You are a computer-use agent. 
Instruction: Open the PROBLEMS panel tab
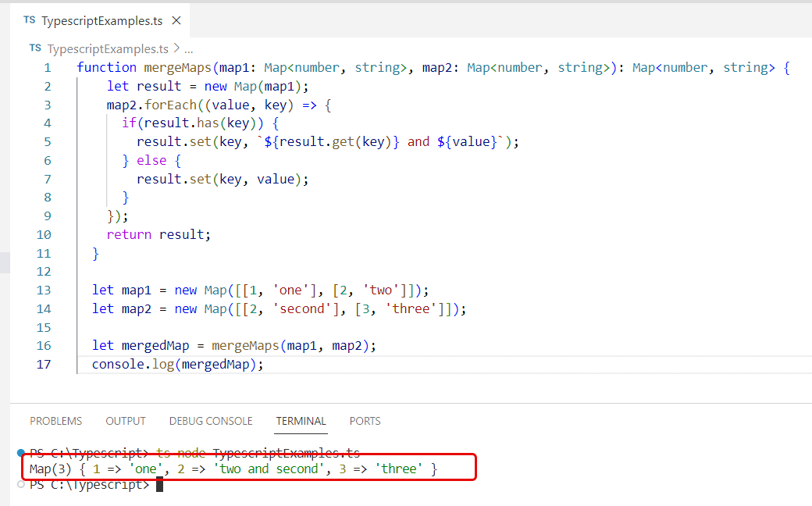(x=56, y=421)
